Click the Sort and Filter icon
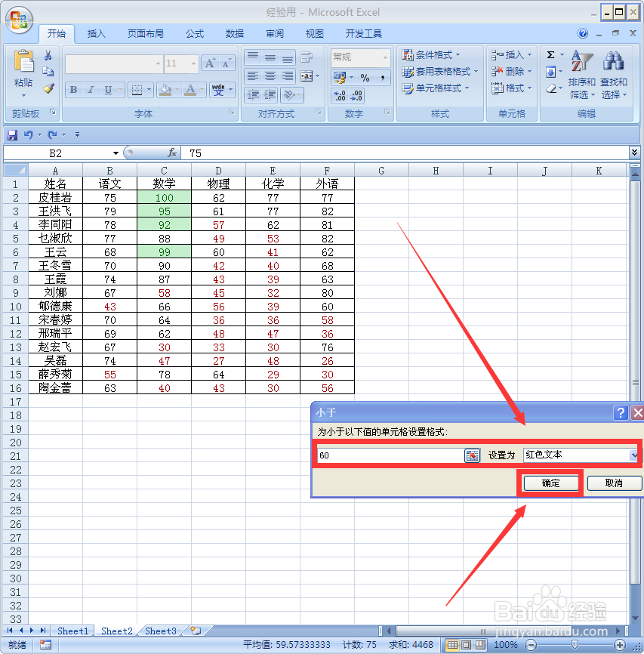Screen dimensions: 644x654 (x=581, y=61)
